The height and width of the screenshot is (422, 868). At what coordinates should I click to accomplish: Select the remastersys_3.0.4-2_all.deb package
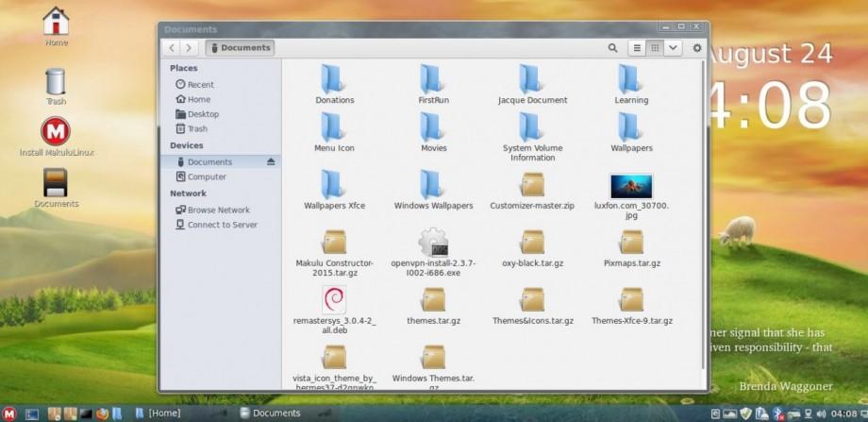coord(334,311)
